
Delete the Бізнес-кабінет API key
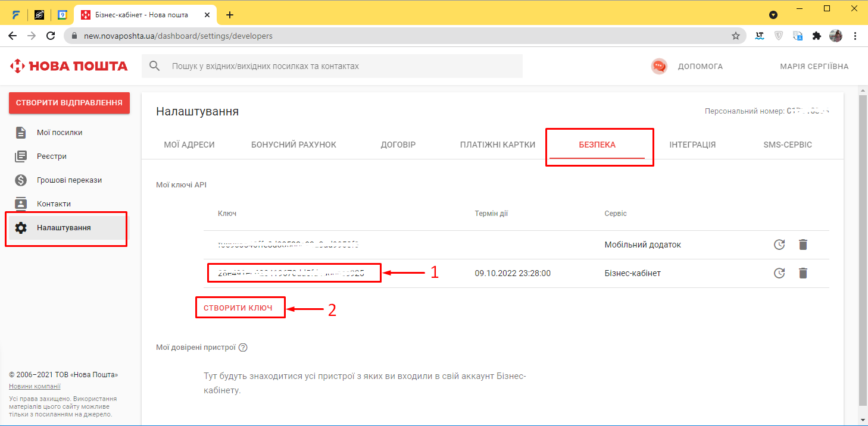pyautogui.click(x=803, y=274)
